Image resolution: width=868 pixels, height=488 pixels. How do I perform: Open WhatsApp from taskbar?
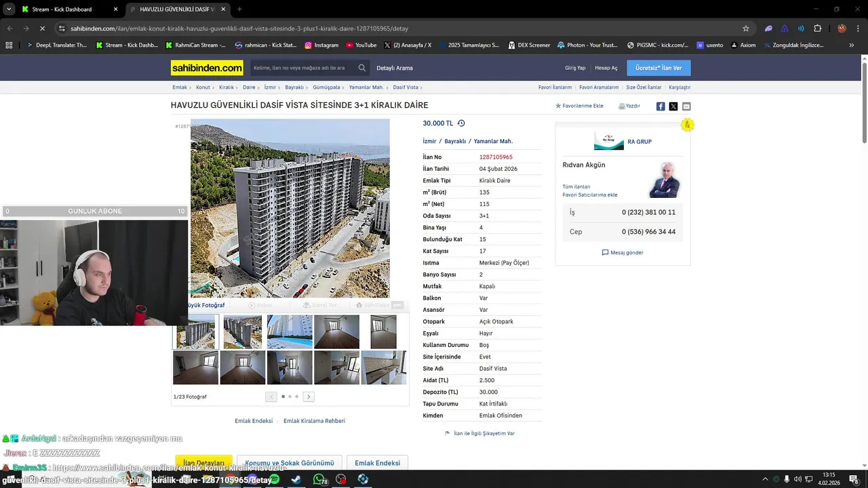click(x=319, y=479)
